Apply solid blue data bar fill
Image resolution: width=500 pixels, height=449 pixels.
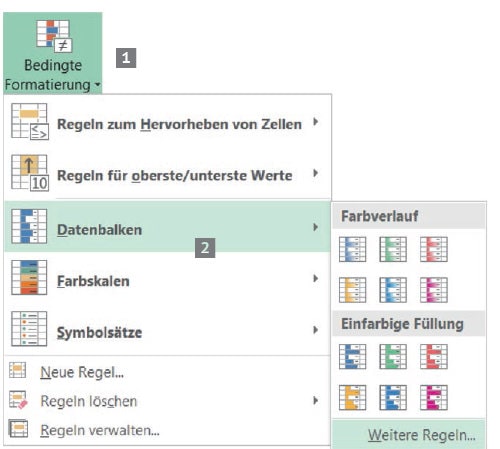pyautogui.click(x=352, y=357)
